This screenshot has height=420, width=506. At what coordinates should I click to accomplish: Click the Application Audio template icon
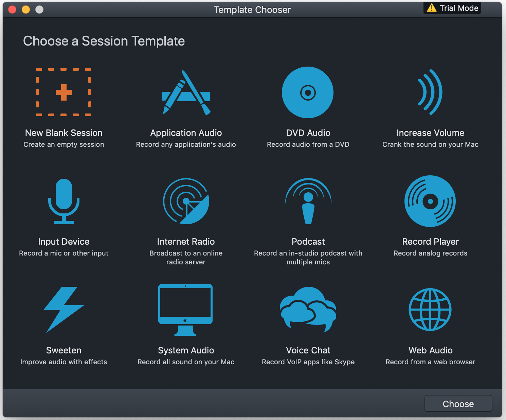[x=186, y=92]
